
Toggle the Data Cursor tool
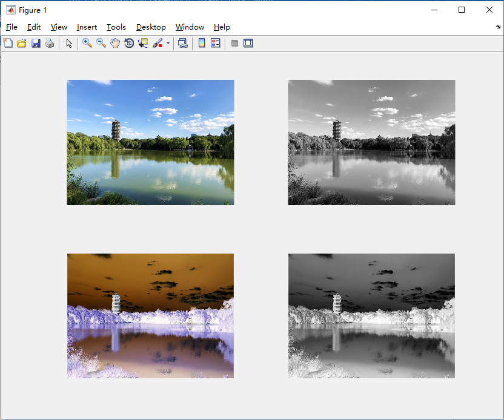(x=143, y=43)
